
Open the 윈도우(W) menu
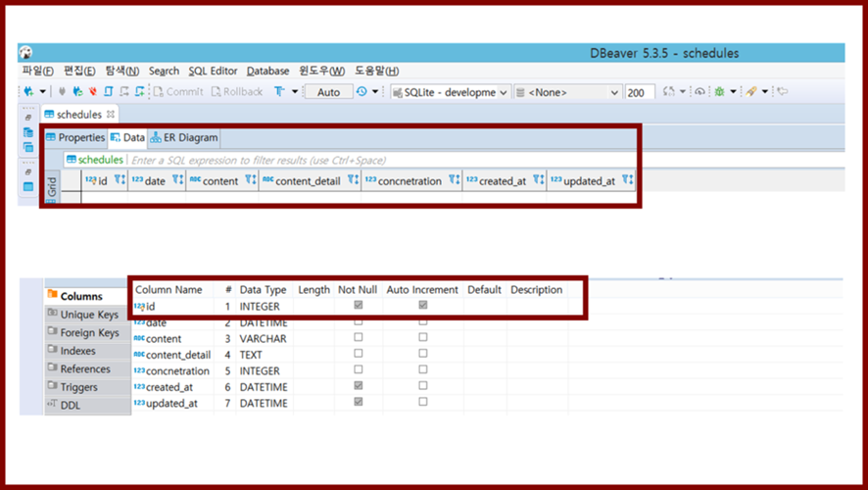point(321,71)
